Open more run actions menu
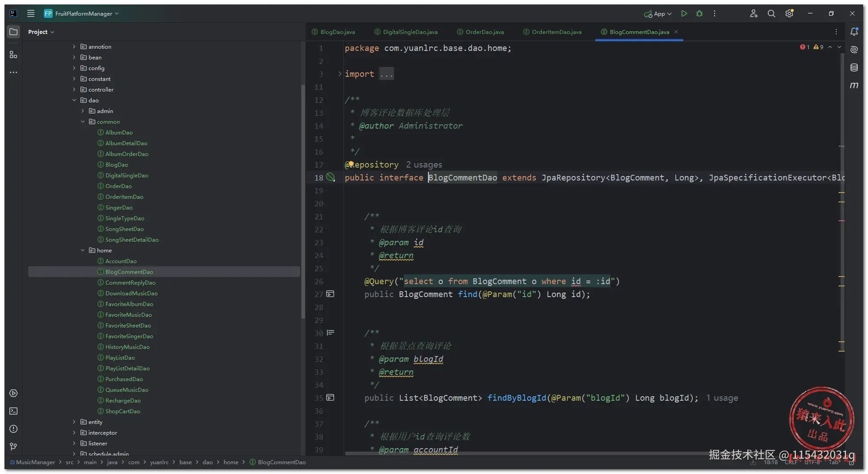Image resolution: width=868 pixels, height=474 pixels. (715, 13)
